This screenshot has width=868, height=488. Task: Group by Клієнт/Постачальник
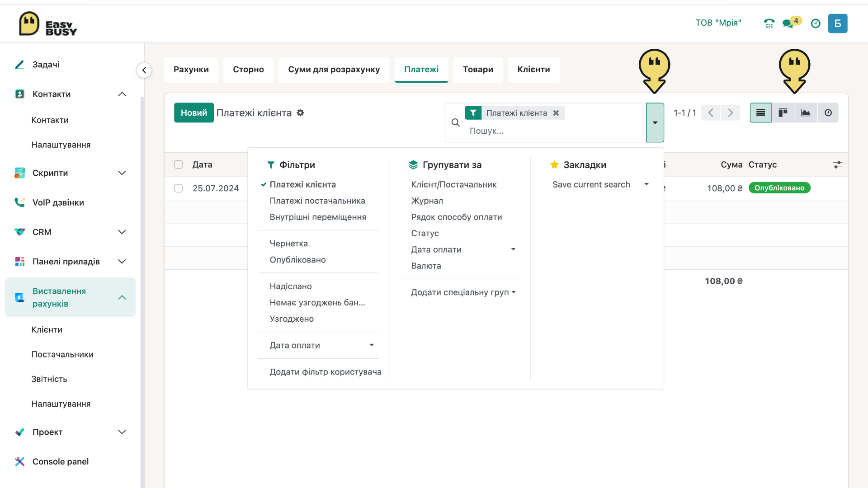point(454,184)
